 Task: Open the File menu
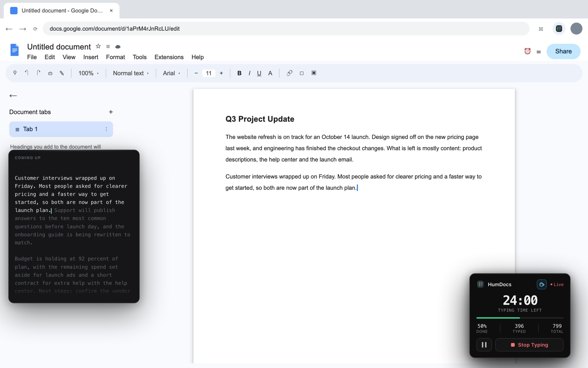pyautogui.click(x=32, y=57)
